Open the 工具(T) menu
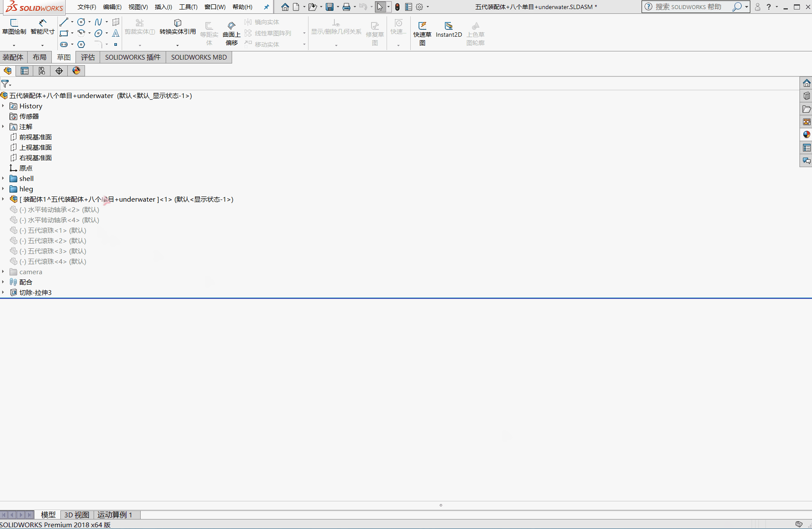Image resolution: width=812 pixels, height=529 pixels. (188, 7)
